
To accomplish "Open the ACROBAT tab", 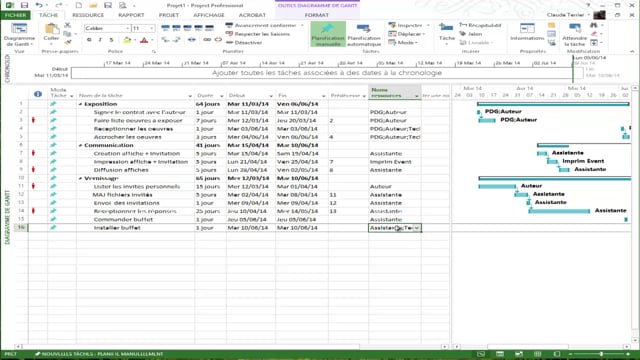I will coord(252,15).
